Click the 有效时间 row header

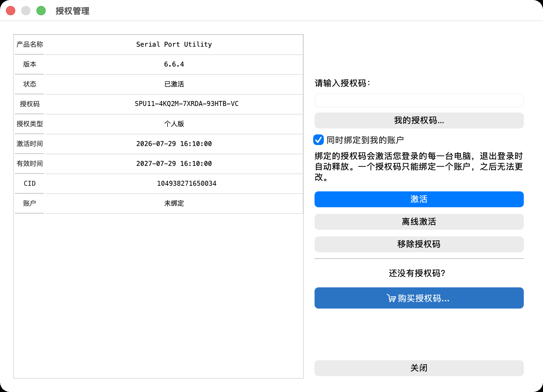tap(29, 164)
